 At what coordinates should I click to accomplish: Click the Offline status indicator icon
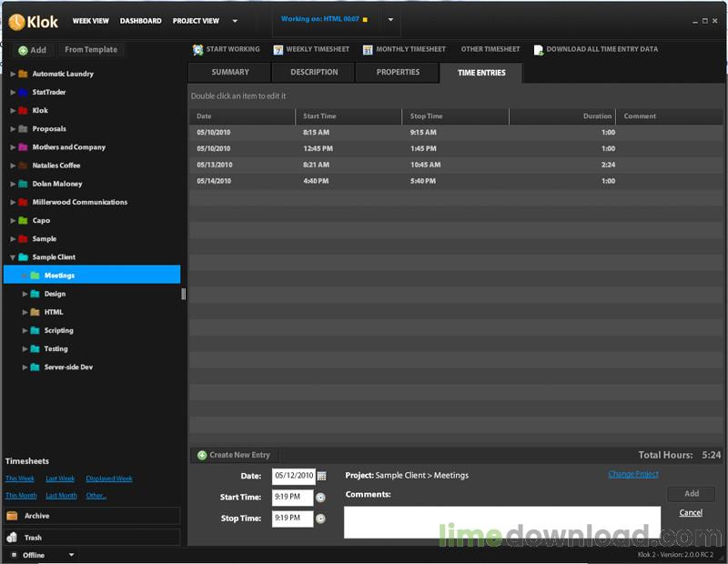point(14,555)
